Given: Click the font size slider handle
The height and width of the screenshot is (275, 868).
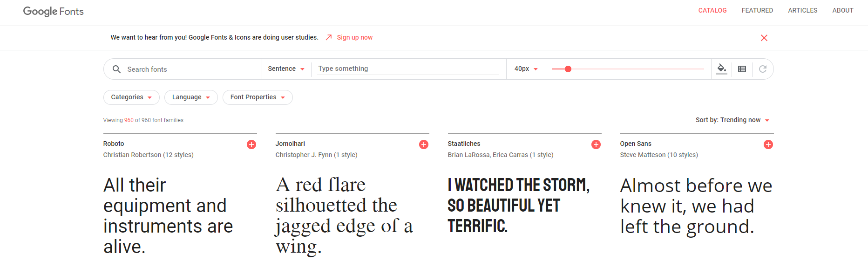Looking at the screenshot, I should point(568,69).
